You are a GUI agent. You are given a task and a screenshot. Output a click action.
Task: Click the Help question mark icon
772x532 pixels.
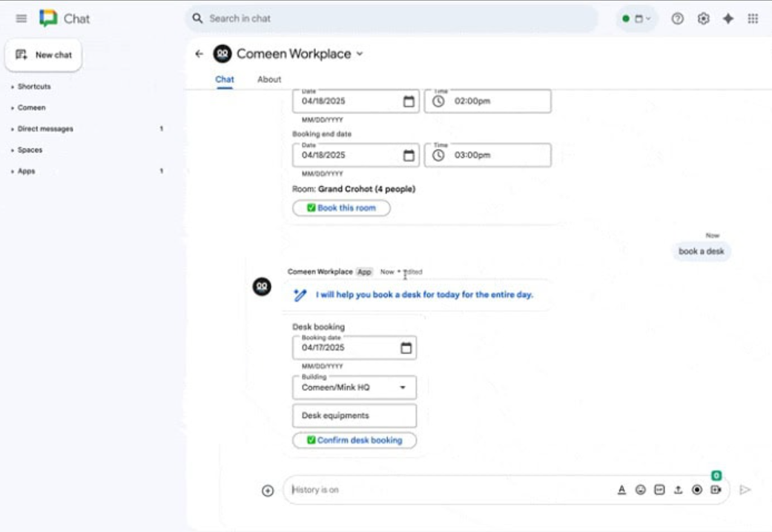pyautogui.click(x=677, y=19)
